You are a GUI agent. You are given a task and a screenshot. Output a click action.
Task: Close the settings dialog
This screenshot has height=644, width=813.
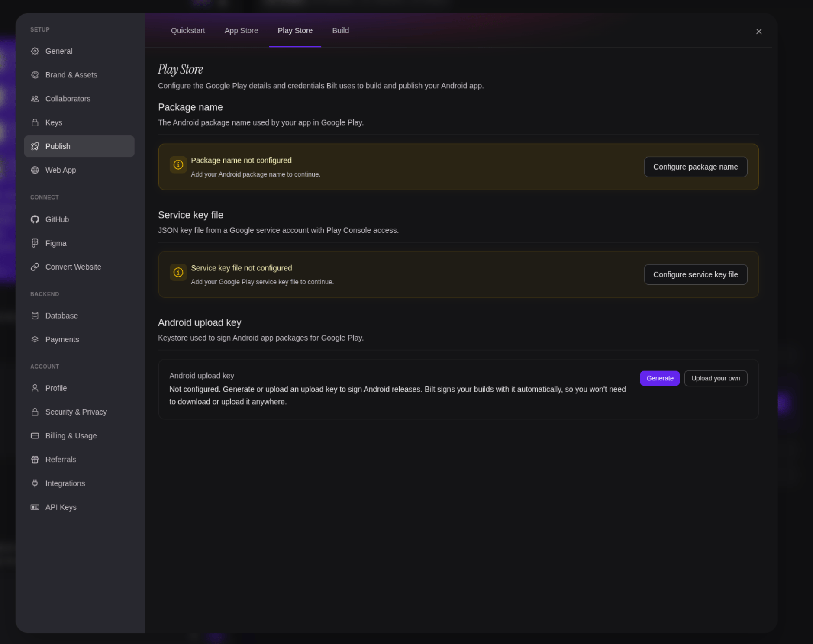[x=759, y=32]
